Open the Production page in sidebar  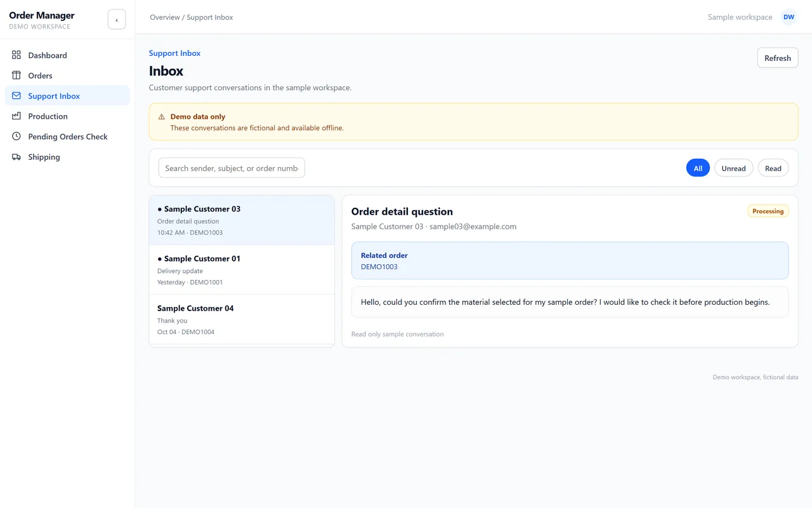click(x=67, y=116)
